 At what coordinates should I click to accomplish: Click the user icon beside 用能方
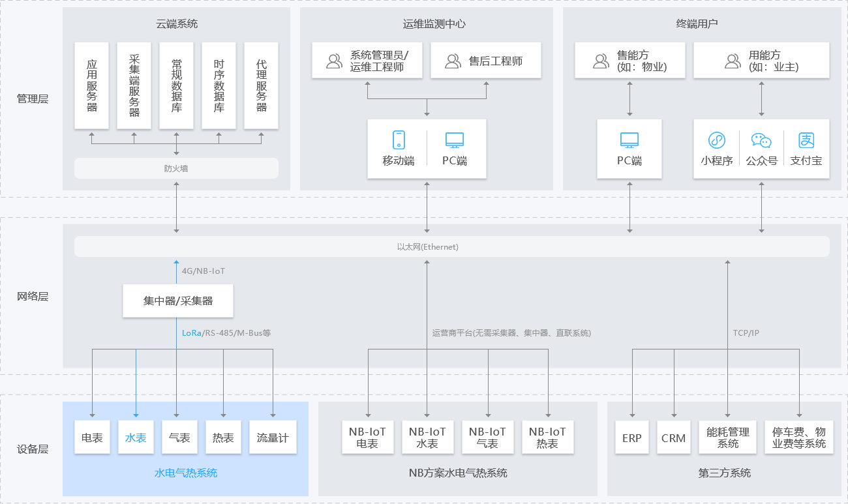point(733,61)
